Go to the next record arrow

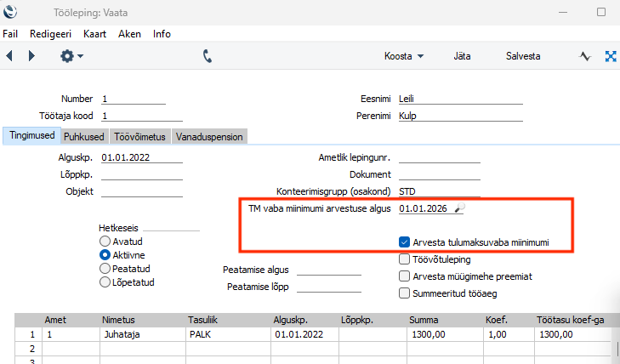point(31,56)
